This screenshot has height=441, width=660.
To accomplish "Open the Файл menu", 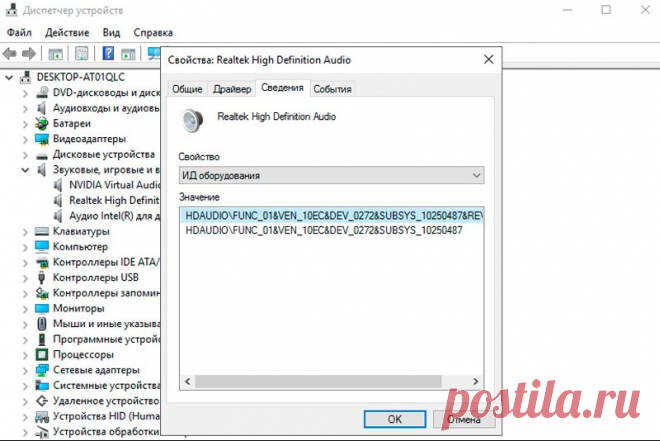I will (19, 32).
